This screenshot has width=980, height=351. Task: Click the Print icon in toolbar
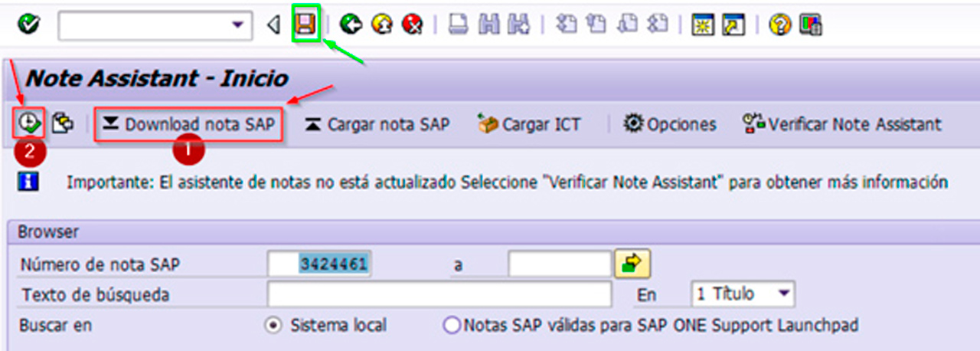(457, 26)
